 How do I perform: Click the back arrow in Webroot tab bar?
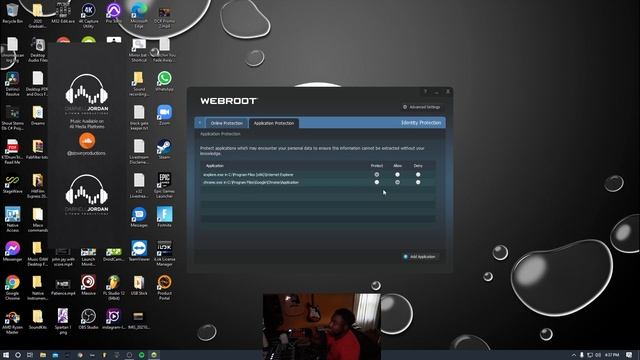(200, 123)
